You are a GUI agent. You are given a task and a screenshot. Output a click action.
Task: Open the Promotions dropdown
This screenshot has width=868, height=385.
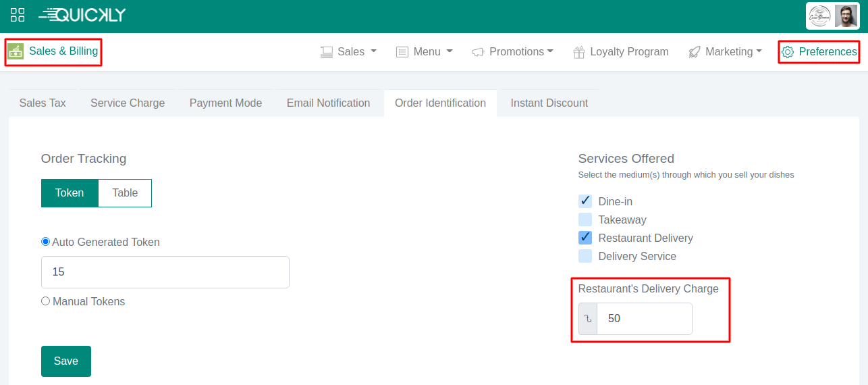[513, 52]
